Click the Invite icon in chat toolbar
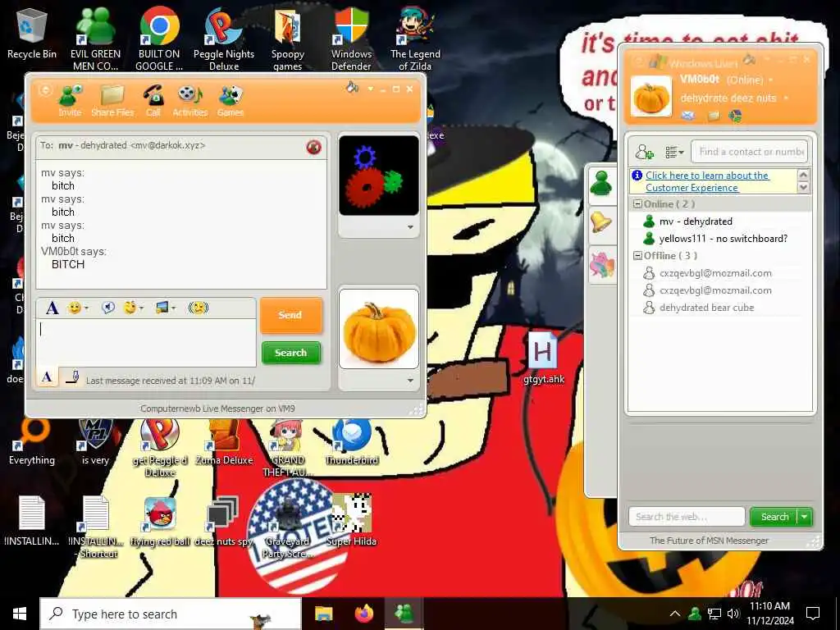The image size is (840, 630). coord(71,100)
